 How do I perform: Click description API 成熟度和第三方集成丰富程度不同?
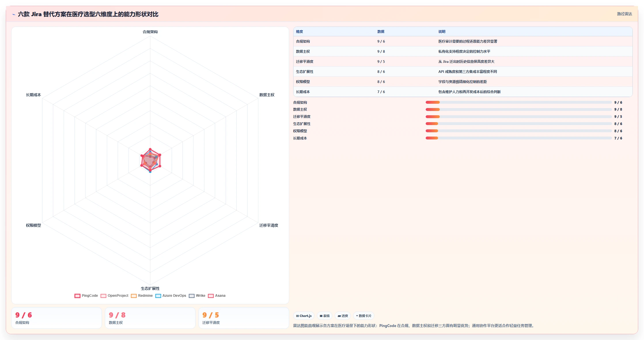click(x=468, y=72)
